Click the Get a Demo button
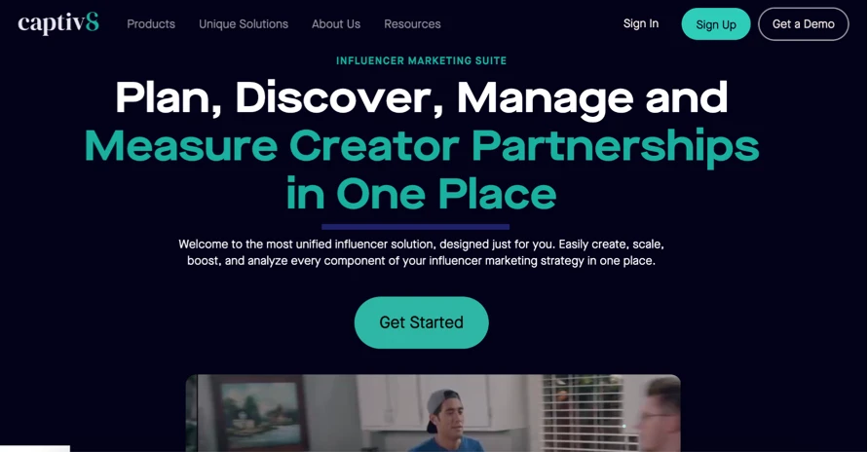 click(804, 24)
